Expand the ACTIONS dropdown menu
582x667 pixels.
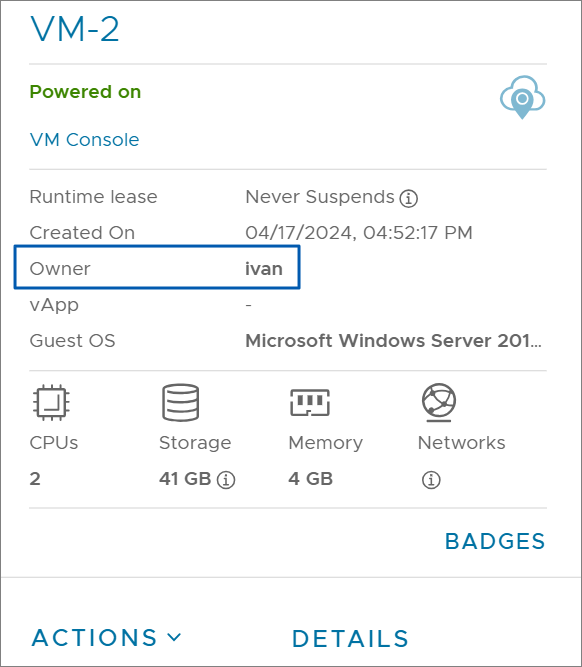[106, 638]
